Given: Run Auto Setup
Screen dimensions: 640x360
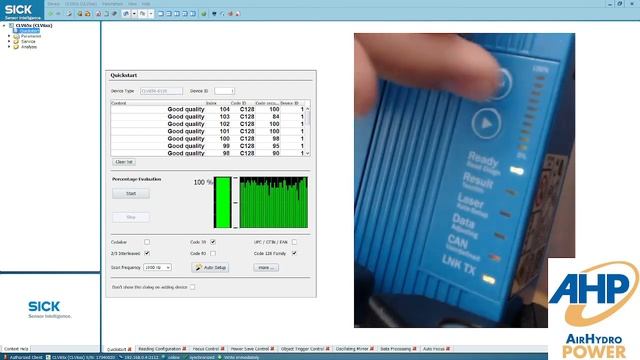Looking at the screenshot, I should (210, 267).
